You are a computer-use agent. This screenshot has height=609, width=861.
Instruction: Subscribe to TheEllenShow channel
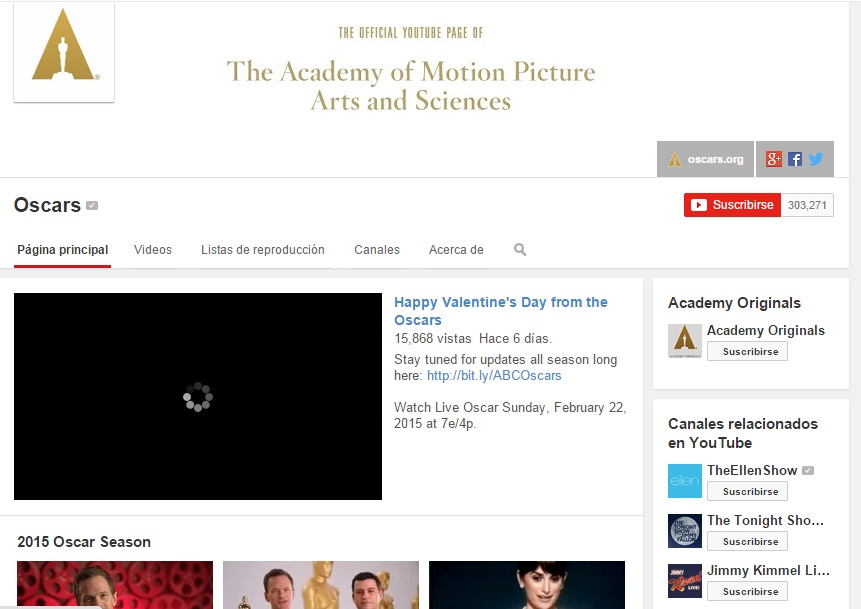coord(747,491)
